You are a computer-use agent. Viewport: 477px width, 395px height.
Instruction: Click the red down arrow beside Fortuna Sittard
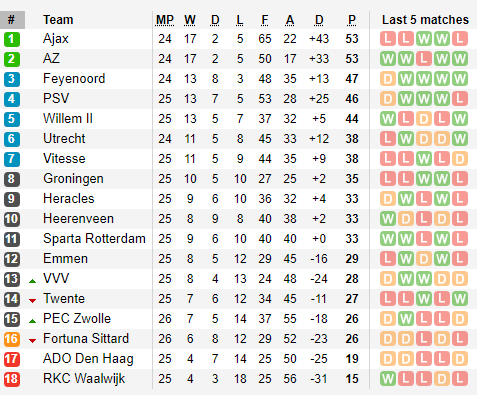32,341
